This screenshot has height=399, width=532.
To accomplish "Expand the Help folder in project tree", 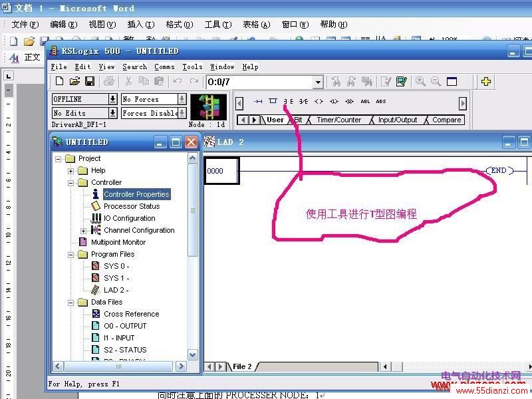I will tap(70, 171).
